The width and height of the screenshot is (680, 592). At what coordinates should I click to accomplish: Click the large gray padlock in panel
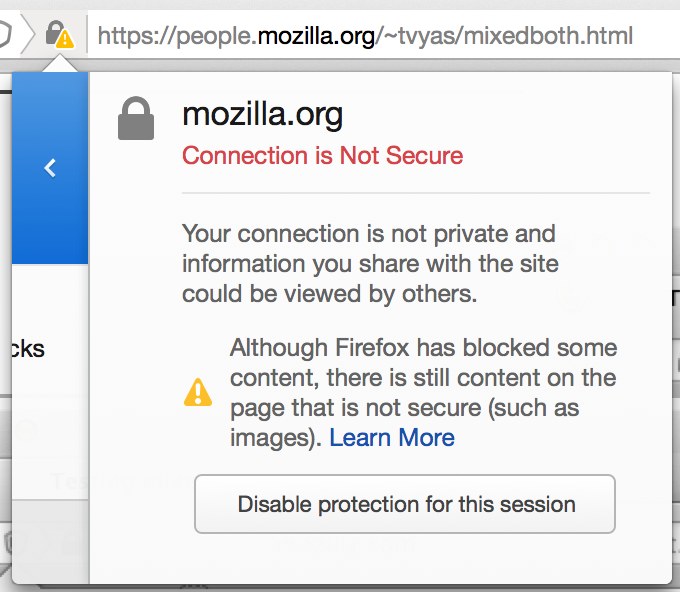pyautogui.click(x=136, y=118)
